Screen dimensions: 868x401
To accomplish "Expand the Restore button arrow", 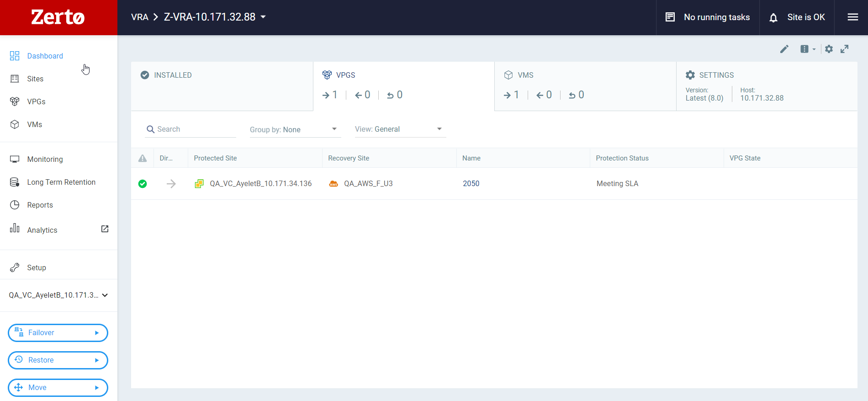I will (x=97, y=360).
